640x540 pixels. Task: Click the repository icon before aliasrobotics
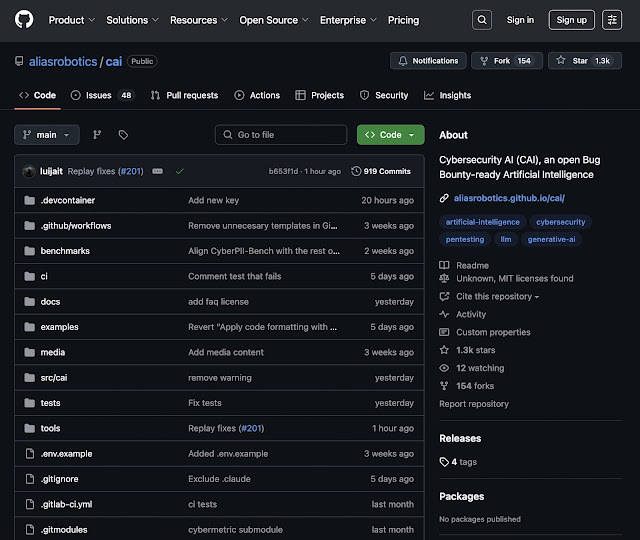(x=19, y=61)
